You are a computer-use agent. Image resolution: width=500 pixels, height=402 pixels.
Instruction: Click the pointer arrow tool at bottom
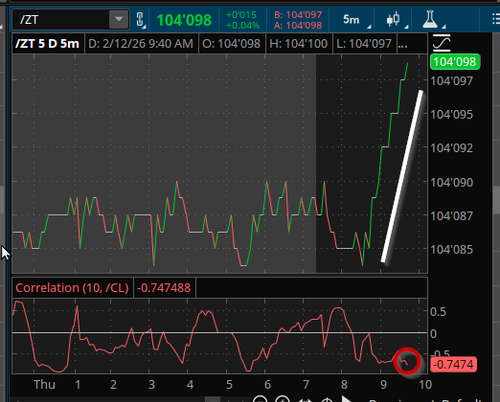pyautogui.click(x=347, y=399)
